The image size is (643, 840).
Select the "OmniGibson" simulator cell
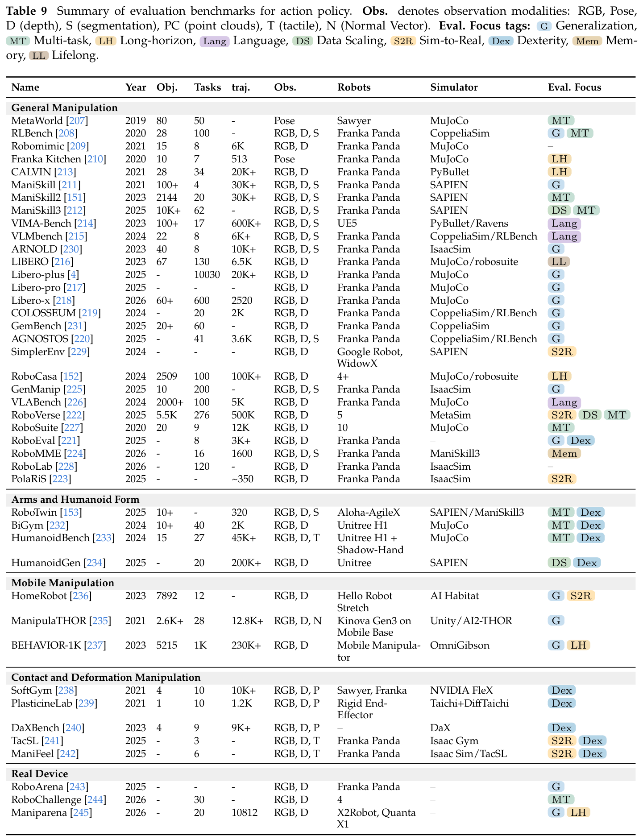click(460, 646)
